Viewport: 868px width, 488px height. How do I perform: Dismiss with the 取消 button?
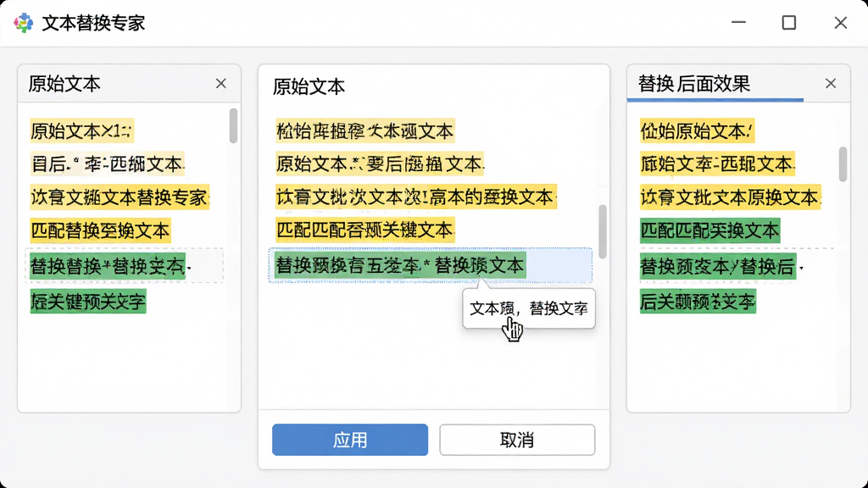(x=517, y=440)
